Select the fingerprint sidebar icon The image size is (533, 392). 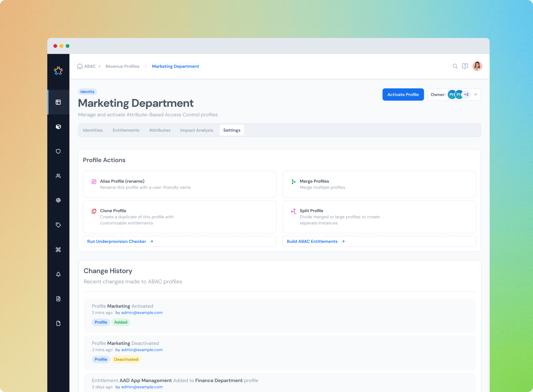(x=58, y=201)
